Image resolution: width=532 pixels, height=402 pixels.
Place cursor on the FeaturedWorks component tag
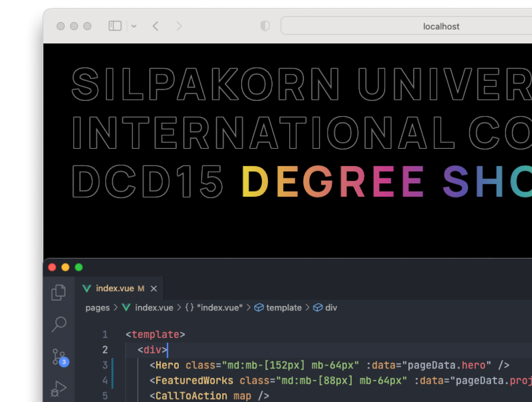194,380
